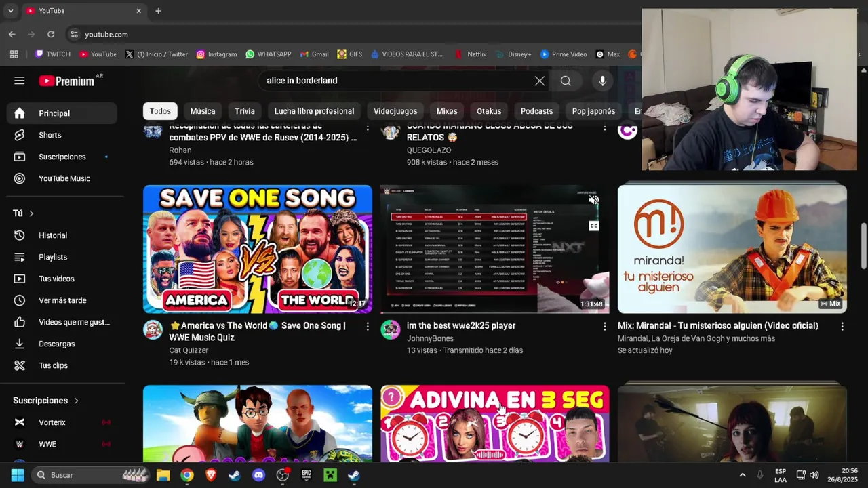The image size is (868, 488).
Task: Select the Lucha libre profesional chip
Action: click(x=314, y=111)
